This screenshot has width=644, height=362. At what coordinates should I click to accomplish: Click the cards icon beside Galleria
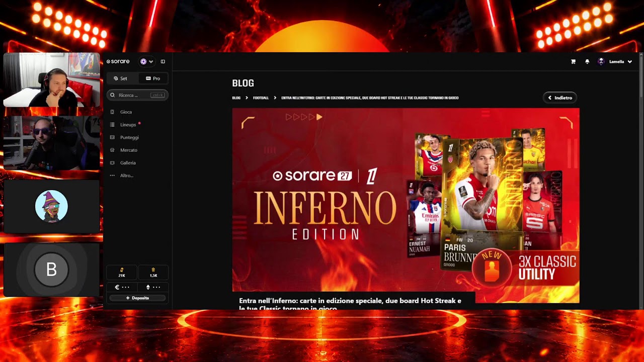coord(112,163)
